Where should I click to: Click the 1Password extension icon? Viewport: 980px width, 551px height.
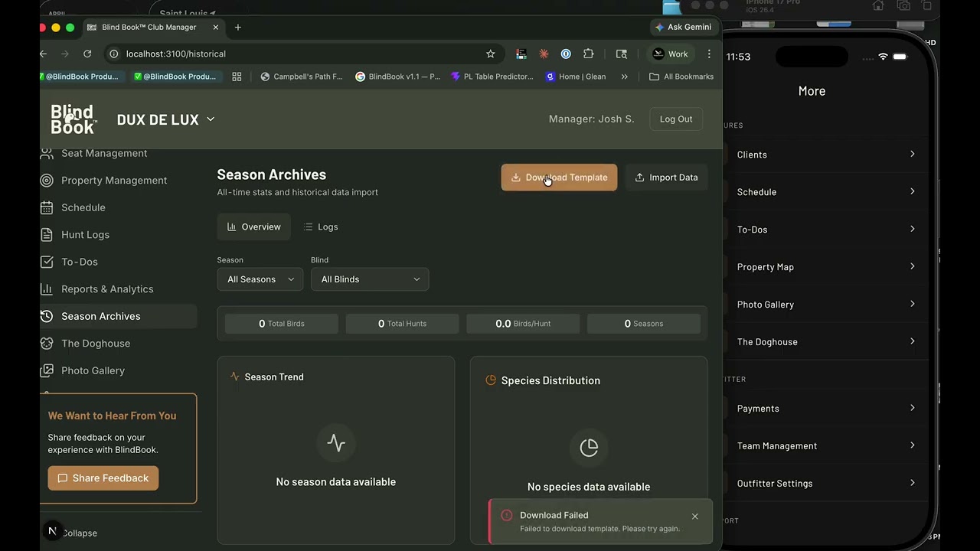pos(566,54)
